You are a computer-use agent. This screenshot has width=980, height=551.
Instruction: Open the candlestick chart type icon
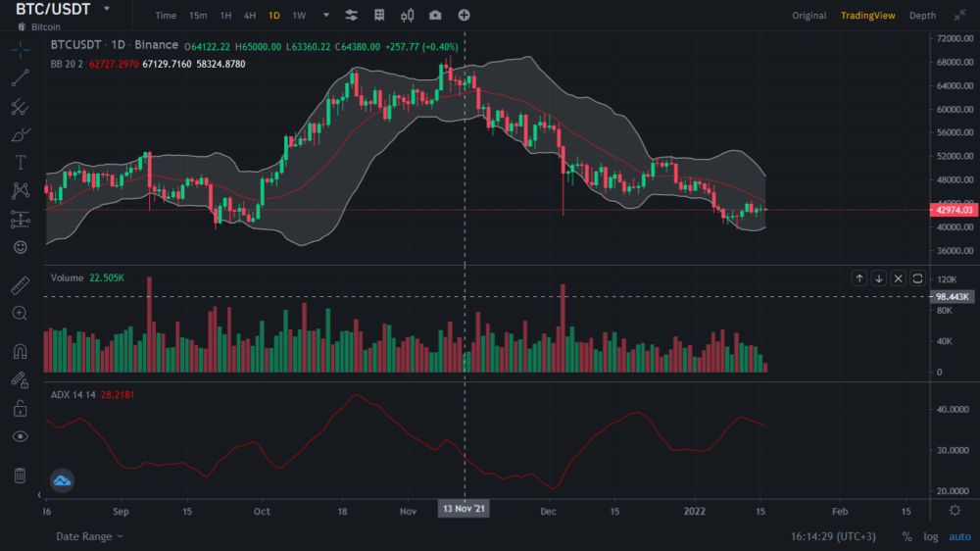coord(407,16)
